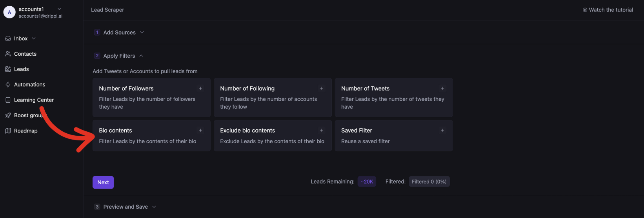This screenshot has width=644, height=218.
Task: Expand the Inbox submenu chevron
Action: (x=34, y=38)
